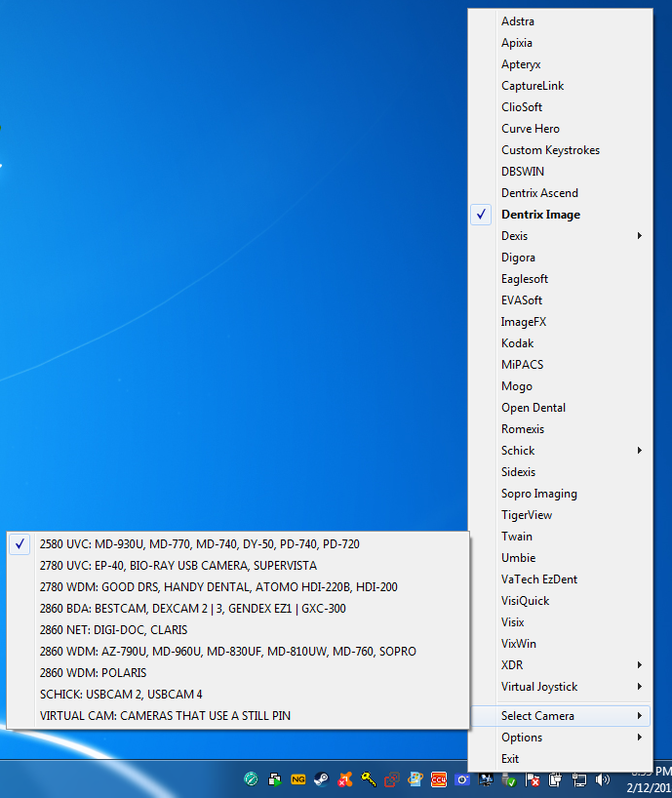Screen dimensions: 672x798
Task: Click Exit in the tray menu
Action: pyautogui.click(x=560, y=759)
